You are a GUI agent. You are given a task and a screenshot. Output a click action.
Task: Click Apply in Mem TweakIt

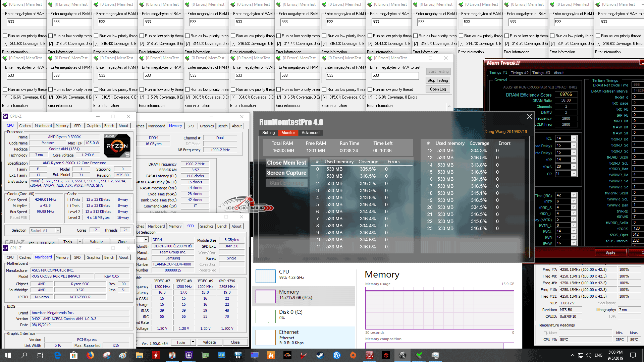pos(610,253)
